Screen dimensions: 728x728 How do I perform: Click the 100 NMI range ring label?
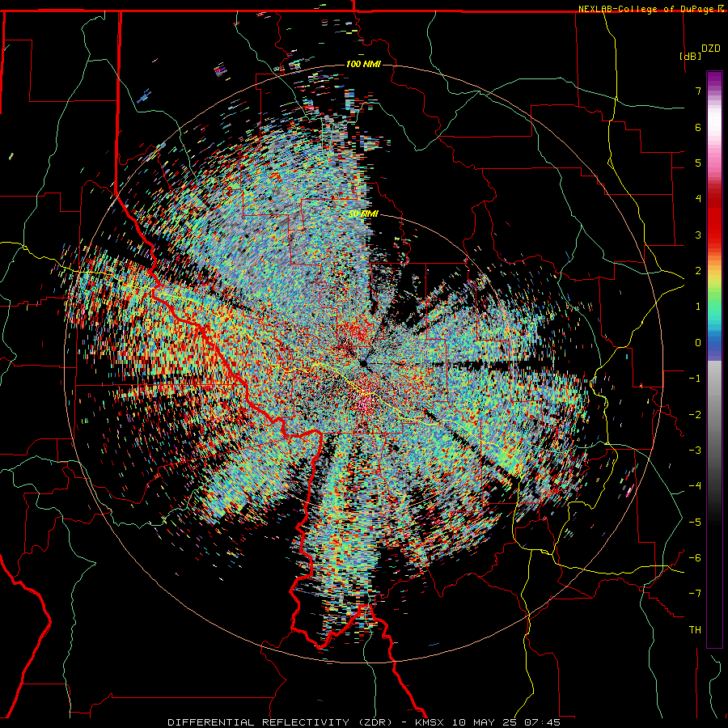click(x=363, y=64)
